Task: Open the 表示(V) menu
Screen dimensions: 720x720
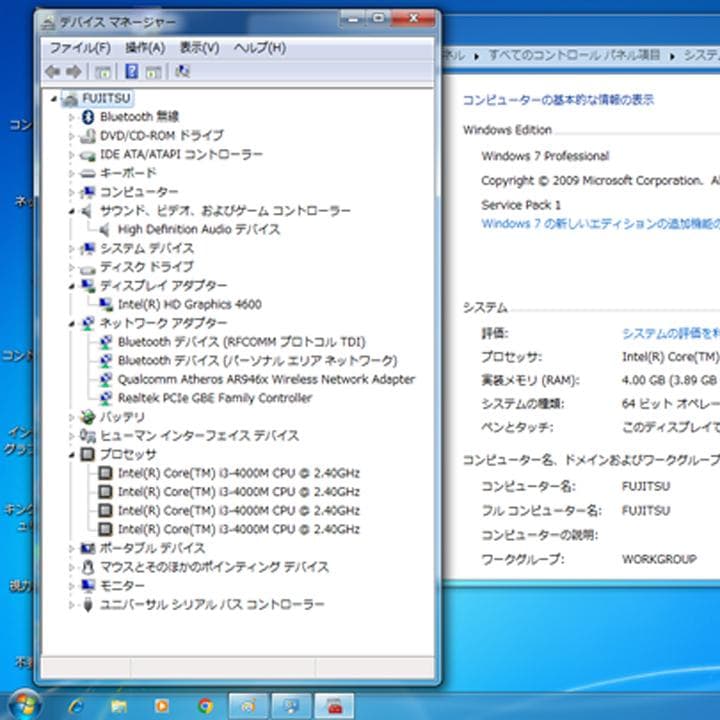Action: click(199, 47)
